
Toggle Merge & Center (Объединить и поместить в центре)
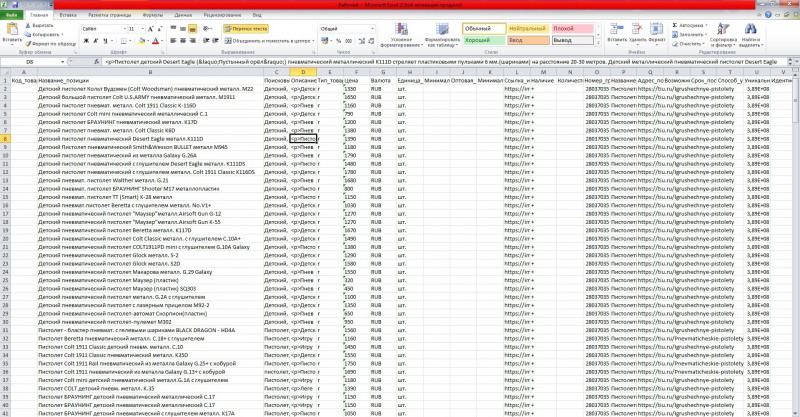(x=267, y=41)
